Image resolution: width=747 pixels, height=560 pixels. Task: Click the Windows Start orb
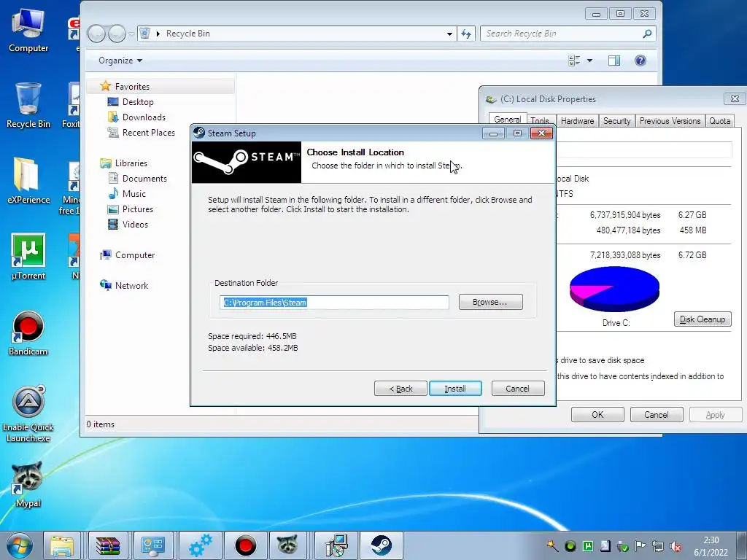pyautogui.click(x=20, y=545)
